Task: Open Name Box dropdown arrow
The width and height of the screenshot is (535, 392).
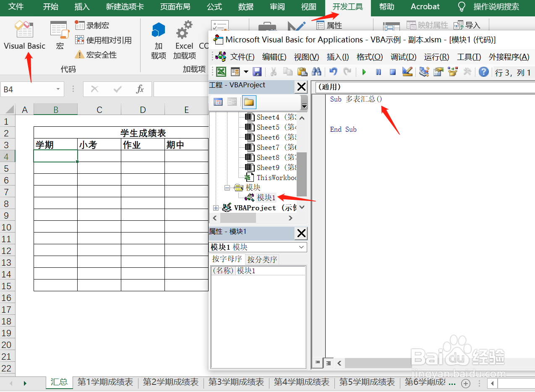Action: pyautogui.click(x=58, y=89)
